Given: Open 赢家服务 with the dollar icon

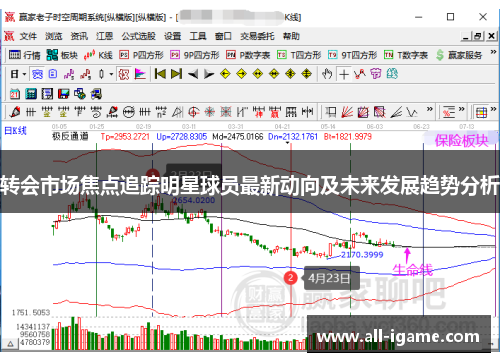Looking at the screenshot, I should (459, 55).
